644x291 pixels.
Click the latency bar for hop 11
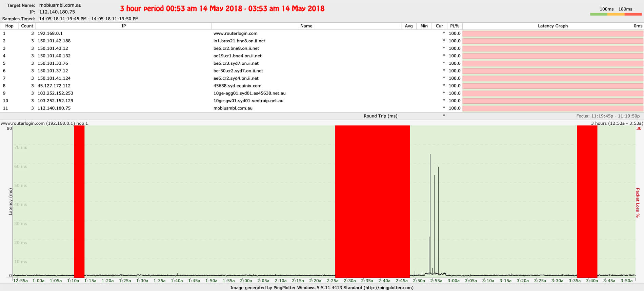[x=552, y=108]
